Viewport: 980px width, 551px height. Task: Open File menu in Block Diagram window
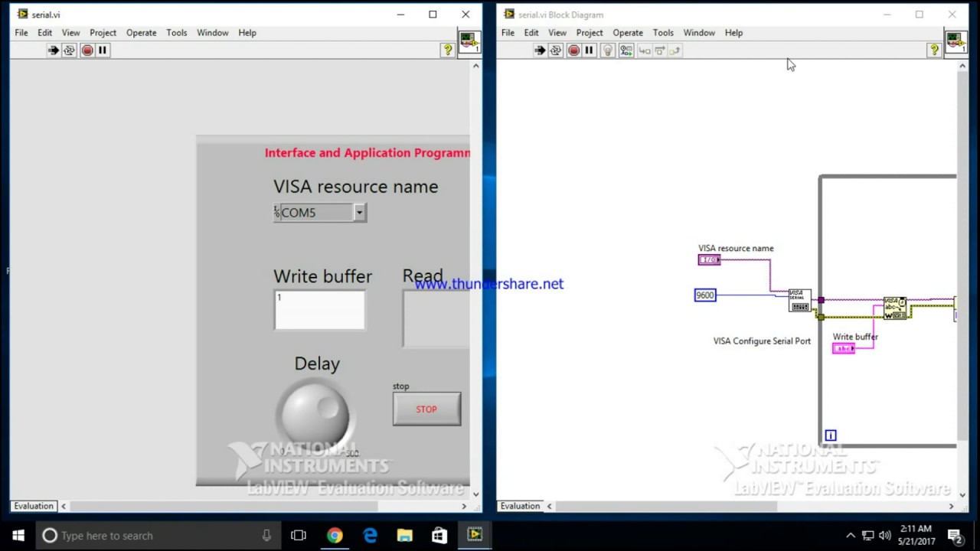pos(508,33)
